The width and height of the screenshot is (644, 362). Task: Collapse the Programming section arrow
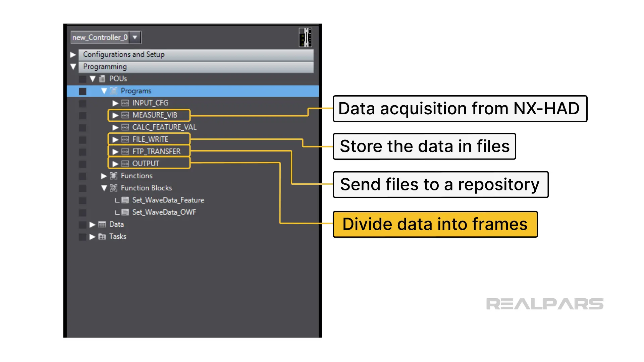pyautogui.click(x=73, y=67)
